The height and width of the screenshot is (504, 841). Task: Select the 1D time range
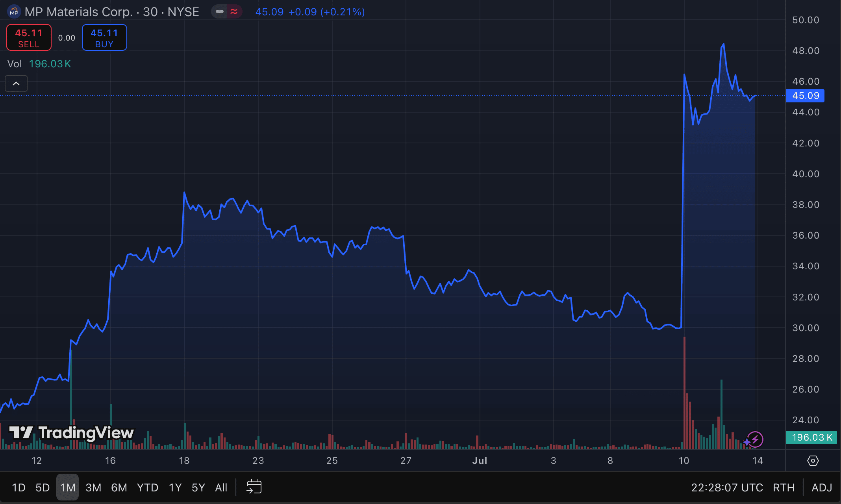tap(19, 487)
